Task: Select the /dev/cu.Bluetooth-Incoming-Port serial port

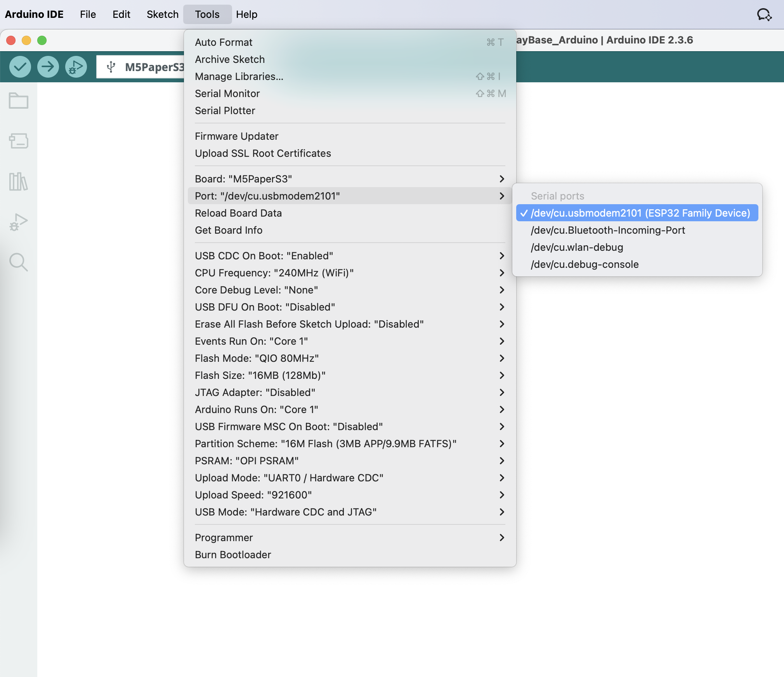Action: 637,230
